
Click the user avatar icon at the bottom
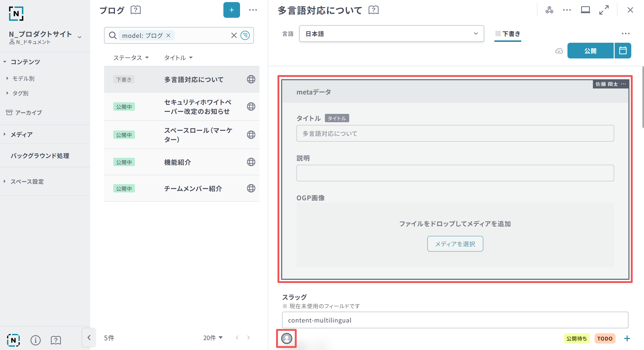287,338
